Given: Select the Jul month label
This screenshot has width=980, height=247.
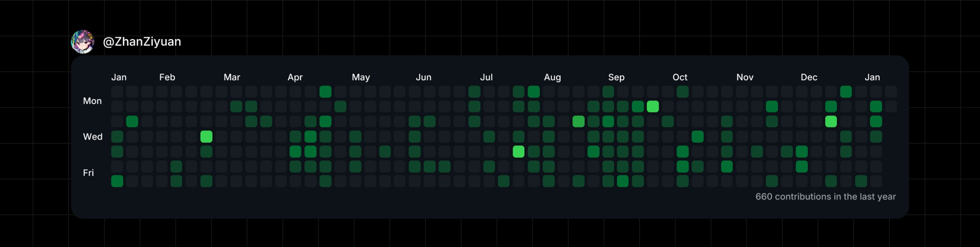Looking at the screenshot, I should tap(486, 77).
